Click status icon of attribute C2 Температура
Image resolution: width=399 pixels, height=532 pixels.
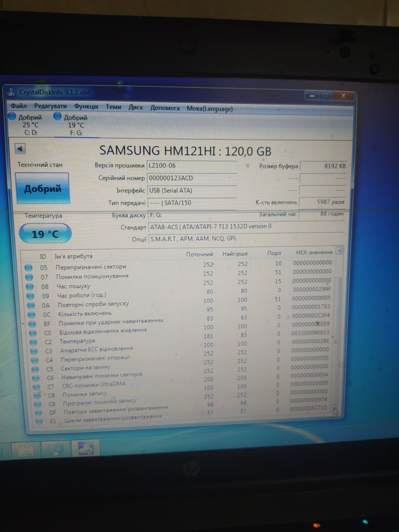(34, 342)
